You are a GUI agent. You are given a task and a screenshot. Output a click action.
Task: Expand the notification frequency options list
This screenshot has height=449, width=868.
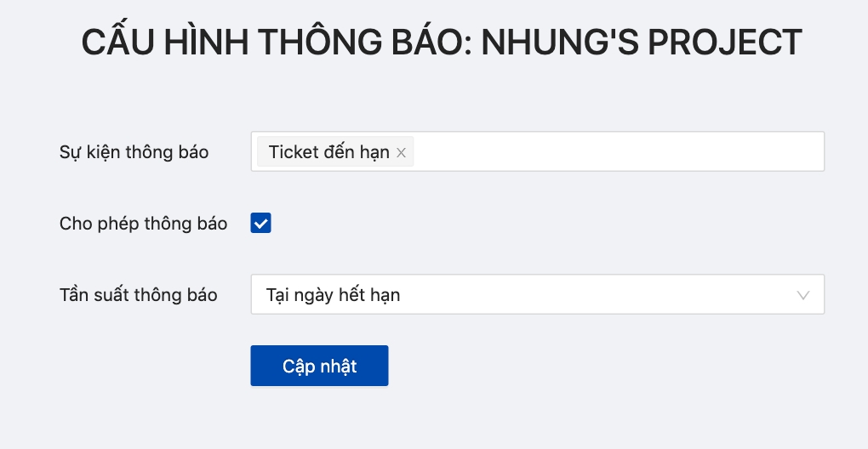pyautogui.click(x=537, y=295)
